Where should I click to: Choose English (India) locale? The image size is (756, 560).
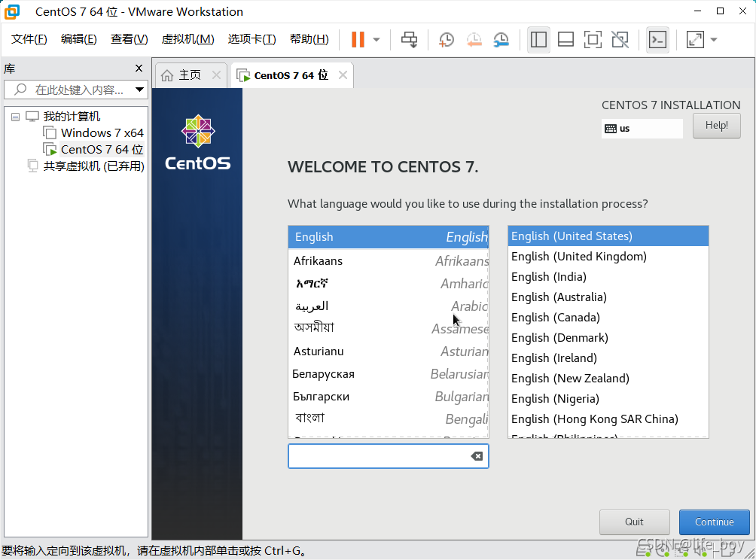coord(608,277)
